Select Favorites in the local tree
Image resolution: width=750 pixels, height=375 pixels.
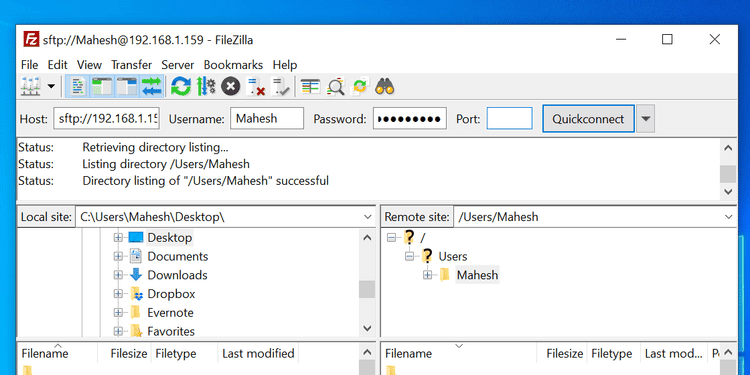[x=171, y=331]
